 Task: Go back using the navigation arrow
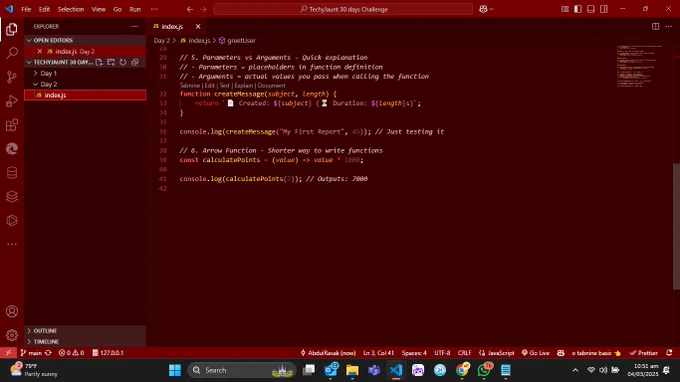[190, 9]
